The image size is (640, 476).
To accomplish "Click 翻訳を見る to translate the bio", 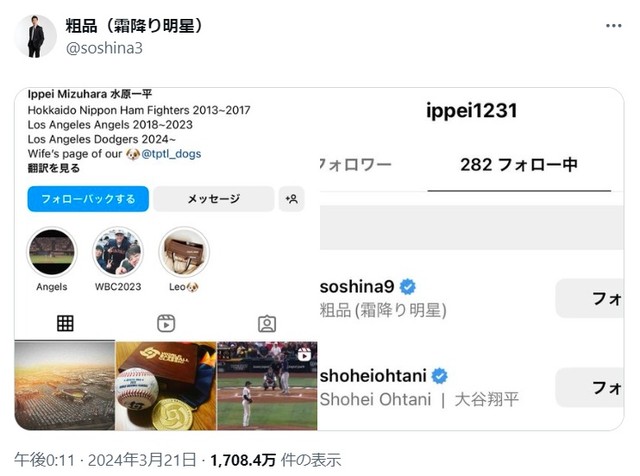I will coord(54,168).
